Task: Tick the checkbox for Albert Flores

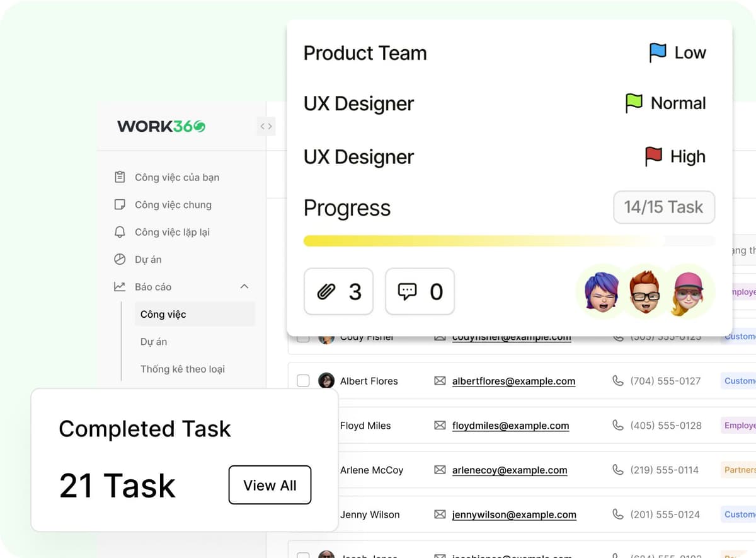Action: pyautogui.click(x=303, y=381)
